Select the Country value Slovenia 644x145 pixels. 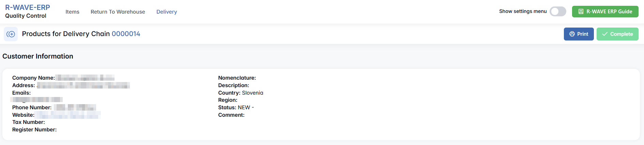pyautogui.click(x=253, y=93)
